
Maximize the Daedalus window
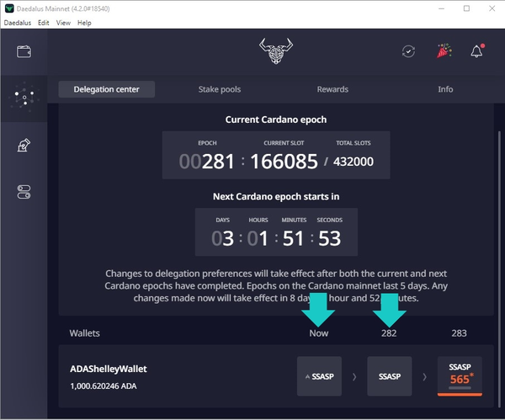pos(466,8)
